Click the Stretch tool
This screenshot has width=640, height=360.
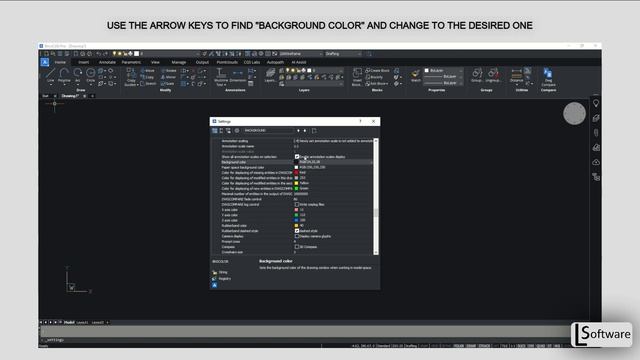coord(148,84)
